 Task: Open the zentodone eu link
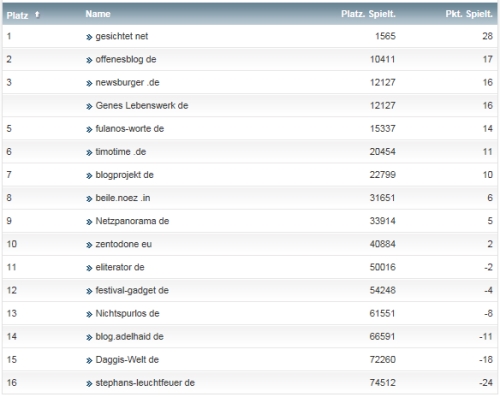(x=123, y=244)
